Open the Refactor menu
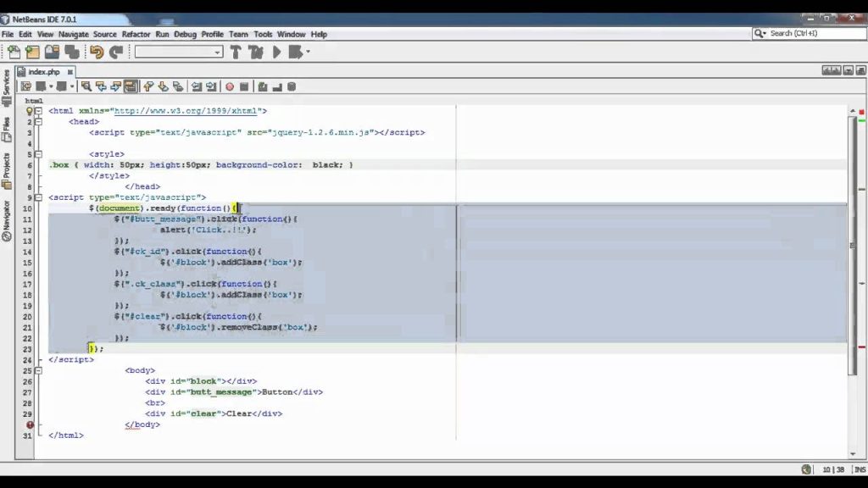Viewport: 868px width, 488px height. tap(136, 34)
